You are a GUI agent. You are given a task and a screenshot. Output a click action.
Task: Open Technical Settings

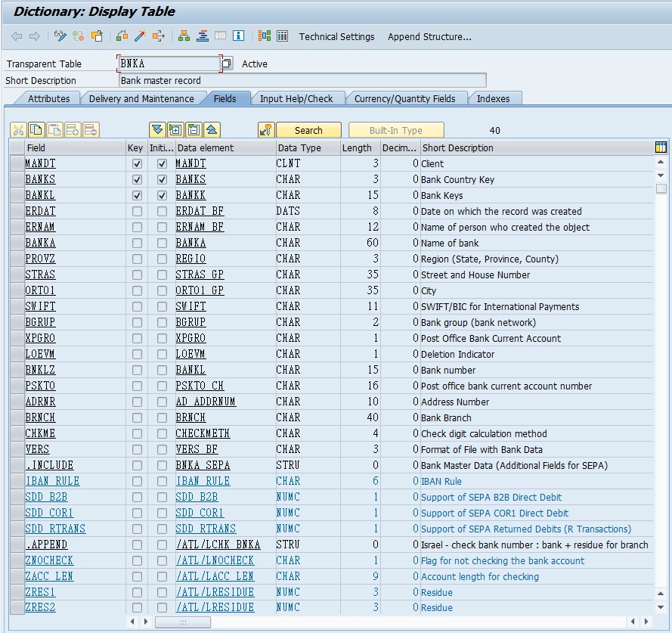click(x=336, y=37)
